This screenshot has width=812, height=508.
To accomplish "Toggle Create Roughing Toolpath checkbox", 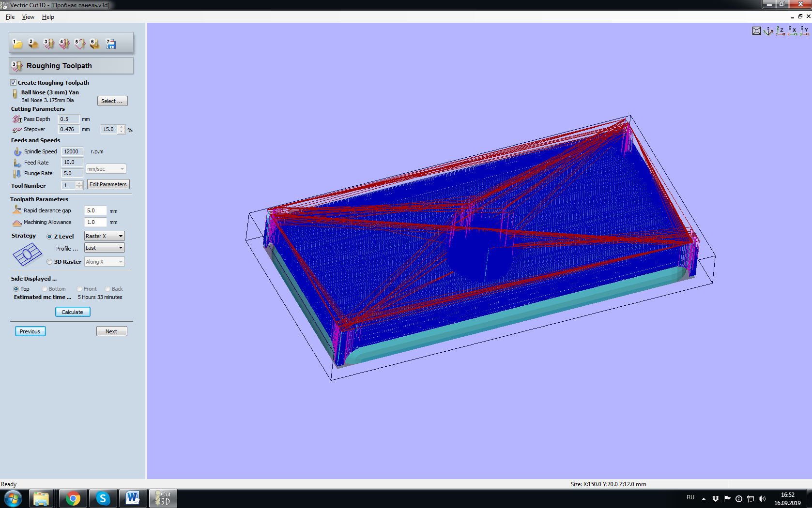I will pyautogui.click(x=13, y=83).
